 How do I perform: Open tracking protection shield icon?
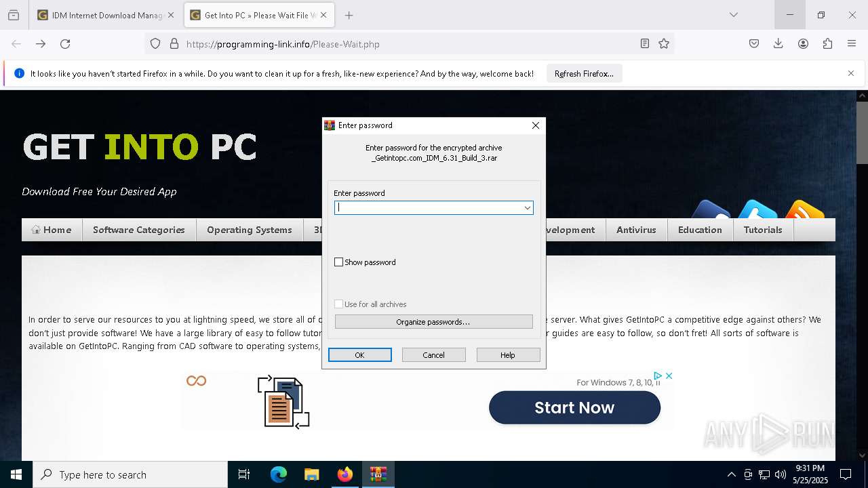point(155,44)
